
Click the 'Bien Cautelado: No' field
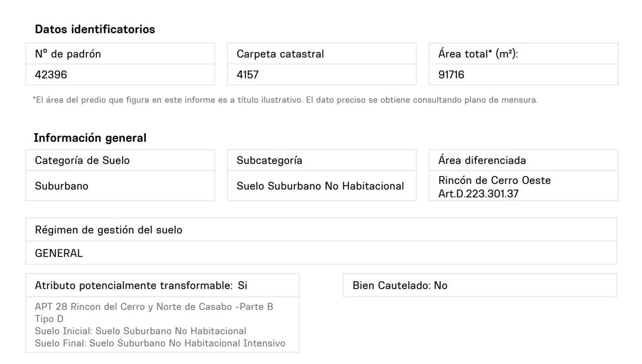400,286
